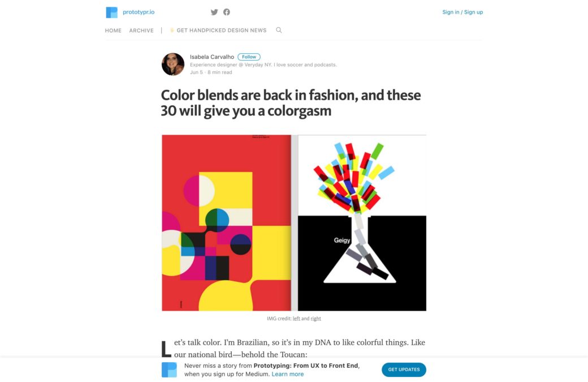Toggle Follow for Isabela Carvalho
588x382 pixels.
249,57
